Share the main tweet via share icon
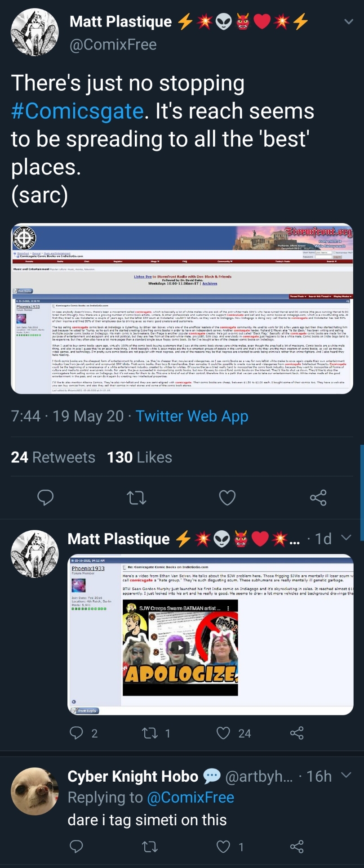Image resolution: width=364 pixels, height=868 pixels. pos(318,497)
